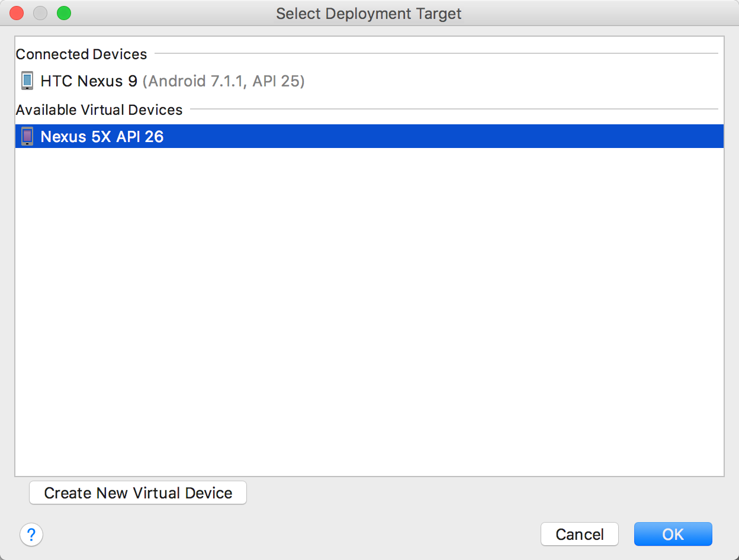Click the Nexus 5X emulator icon

[27, 137]
